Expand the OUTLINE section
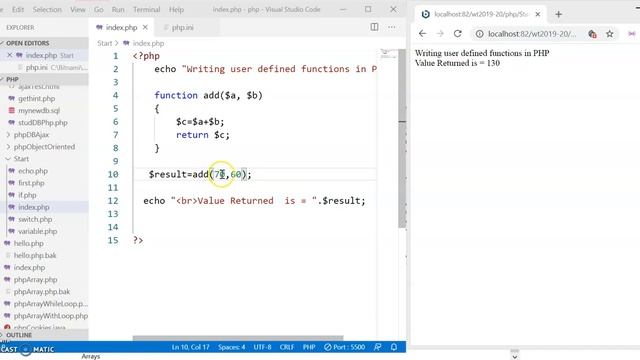This screenshot has height=360, width=640. (x=44, y=335)
